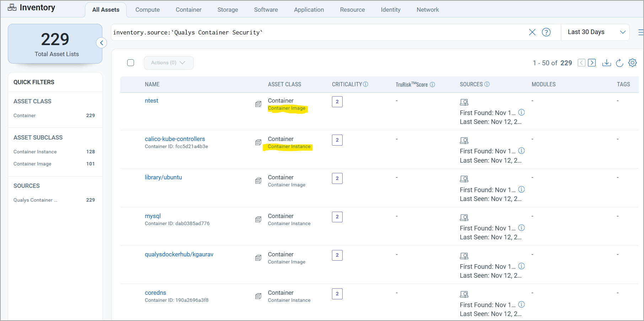Clear the search query using the X icon
This screenshot has height=321, width=644.
pyautogui.click(x=532, y=32)
